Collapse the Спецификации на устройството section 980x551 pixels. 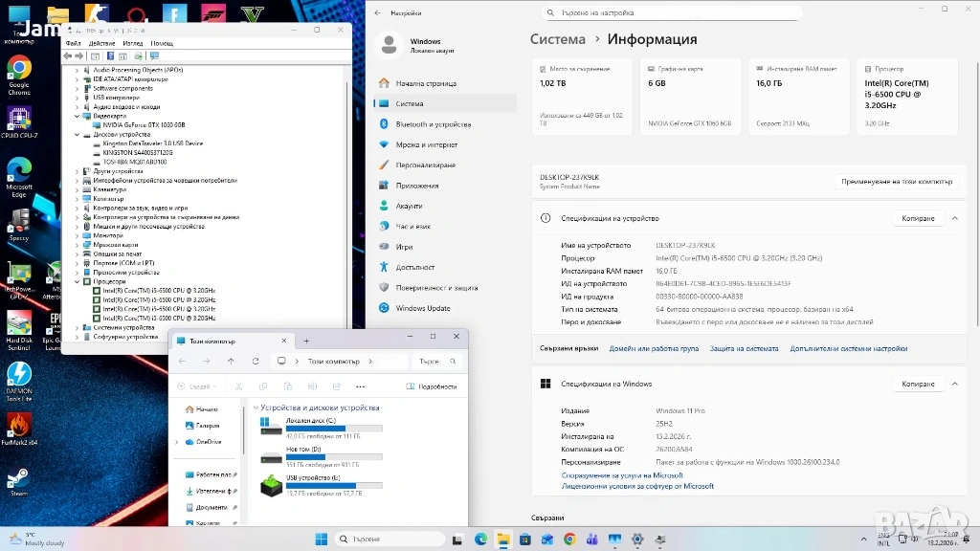click(953, 219)
